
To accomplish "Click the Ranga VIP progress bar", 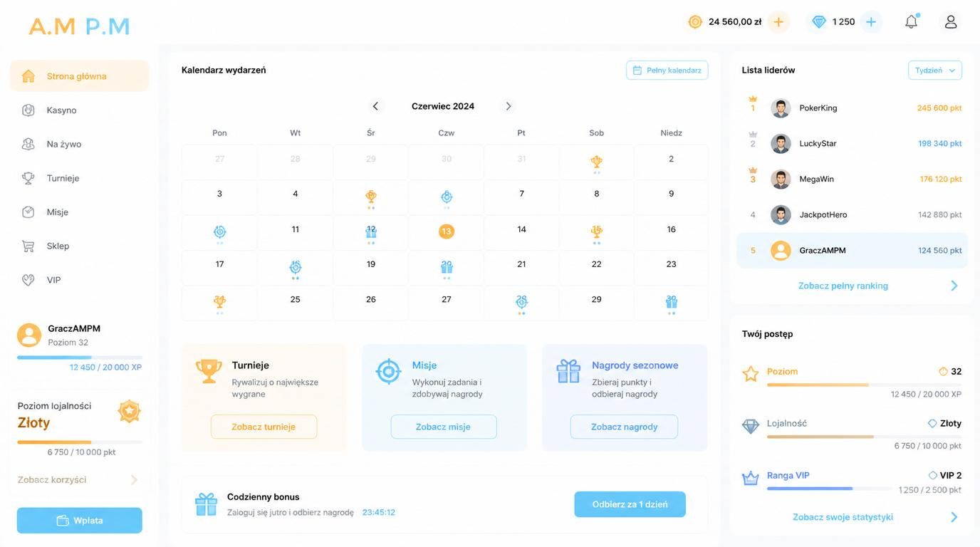I will (x=829, y=489).
